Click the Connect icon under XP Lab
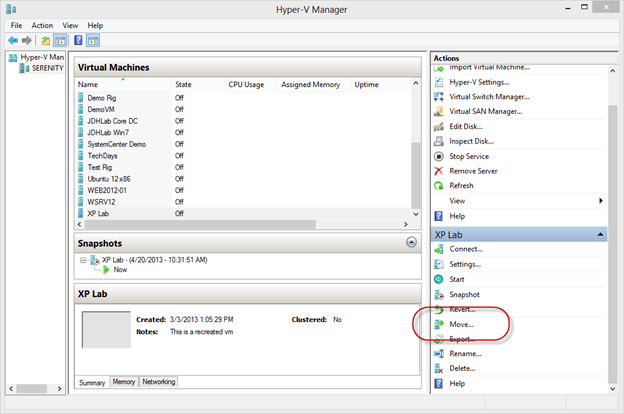The width and height of the screenshot is (624, 414). (x=439, y=249)
